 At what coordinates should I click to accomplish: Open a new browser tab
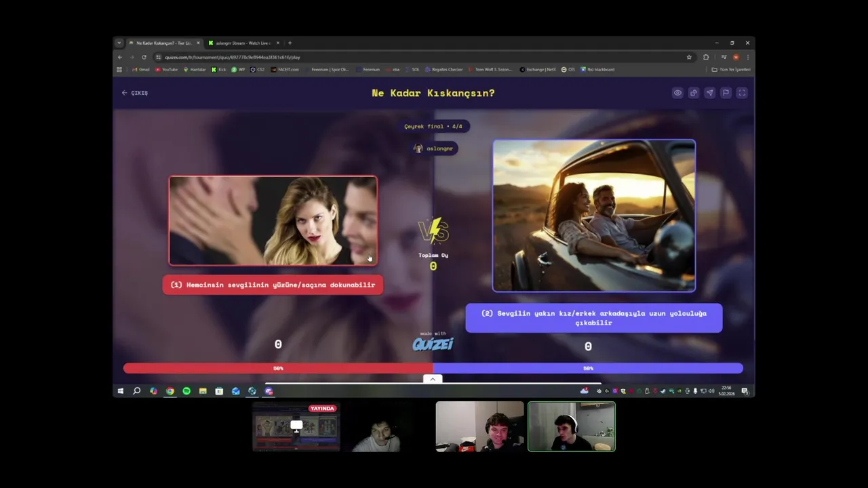pos(290,43)
